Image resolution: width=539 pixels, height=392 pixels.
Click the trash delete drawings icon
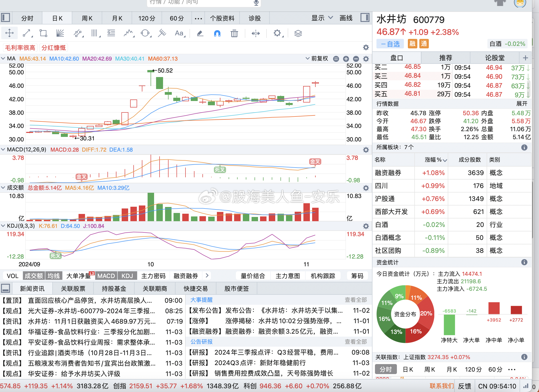click(234, 33)
